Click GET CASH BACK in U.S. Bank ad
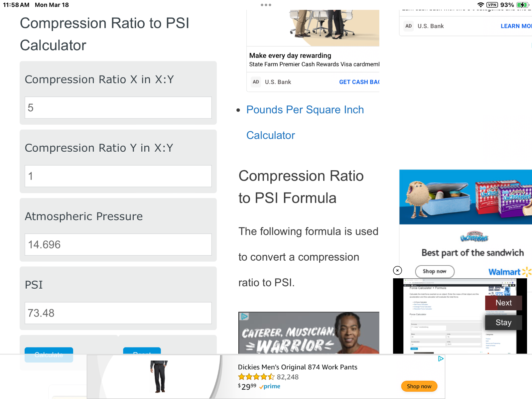Viewport: 532px width, 399px height. click(359, 82)
